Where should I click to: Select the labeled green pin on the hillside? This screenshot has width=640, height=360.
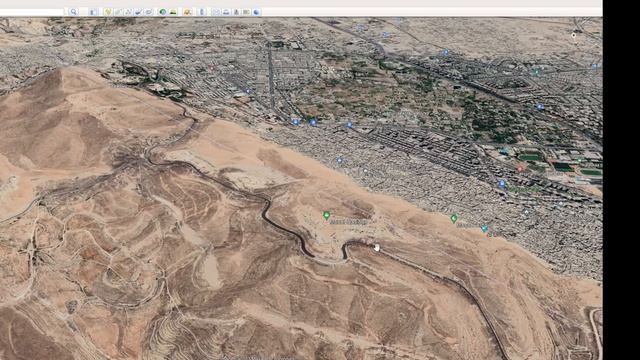tap(327, 215)
